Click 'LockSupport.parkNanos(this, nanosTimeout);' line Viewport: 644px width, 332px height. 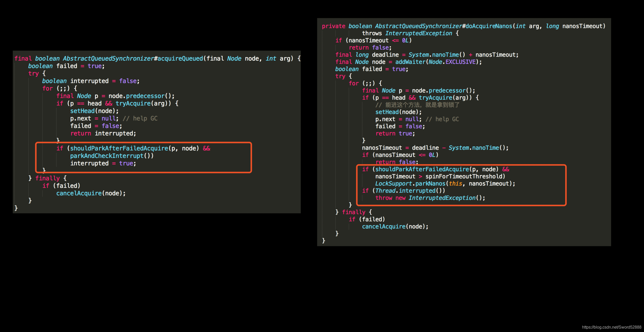(x=445, y=184)
